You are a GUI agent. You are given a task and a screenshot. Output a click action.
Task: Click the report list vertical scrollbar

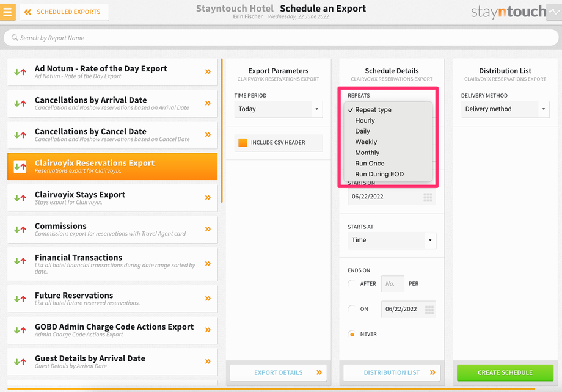(222, 131)
